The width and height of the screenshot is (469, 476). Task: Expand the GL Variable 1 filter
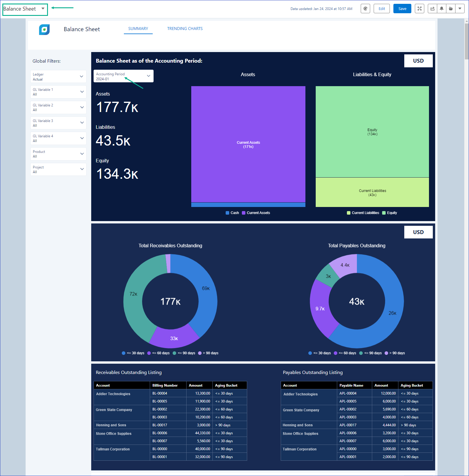pos(58,92)
